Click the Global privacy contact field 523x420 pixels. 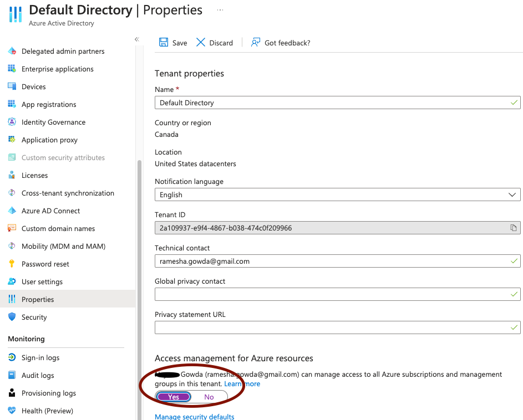[338, 294]
